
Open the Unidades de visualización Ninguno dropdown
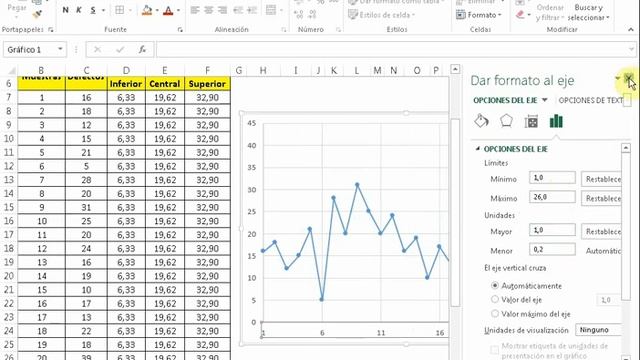(598, 329)
